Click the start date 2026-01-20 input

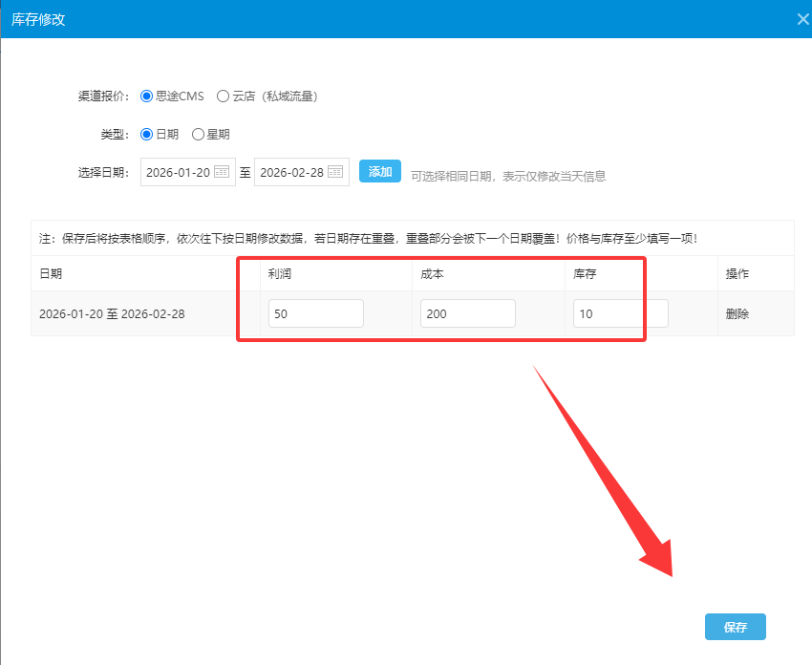pyautogui.click(x=178, y=172)
